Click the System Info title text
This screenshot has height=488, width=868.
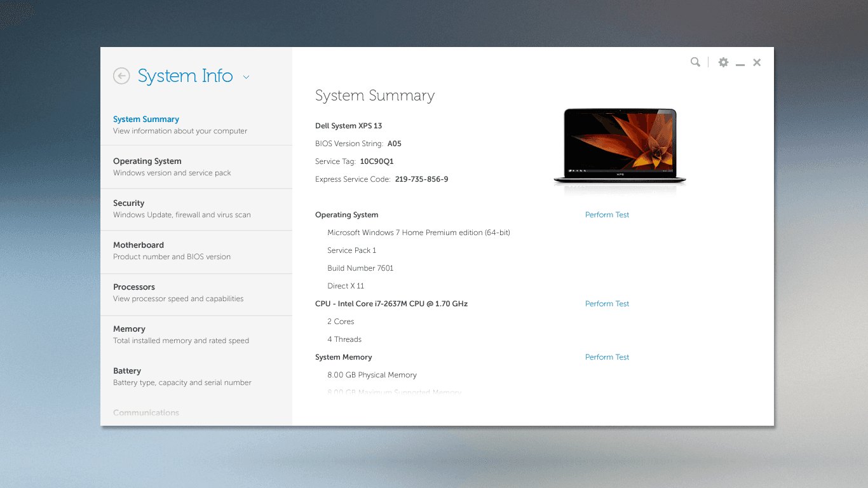[x=185, y=76]
